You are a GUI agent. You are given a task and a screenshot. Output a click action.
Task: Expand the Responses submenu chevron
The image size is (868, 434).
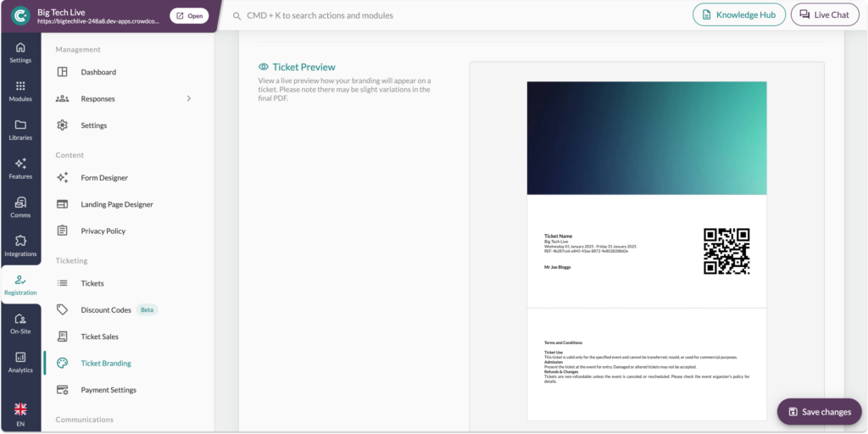coord(189,99)
